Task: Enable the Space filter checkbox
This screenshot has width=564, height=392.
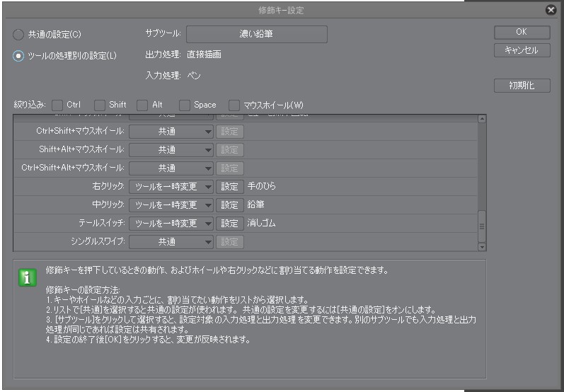Action: click(x=185, y=105)
